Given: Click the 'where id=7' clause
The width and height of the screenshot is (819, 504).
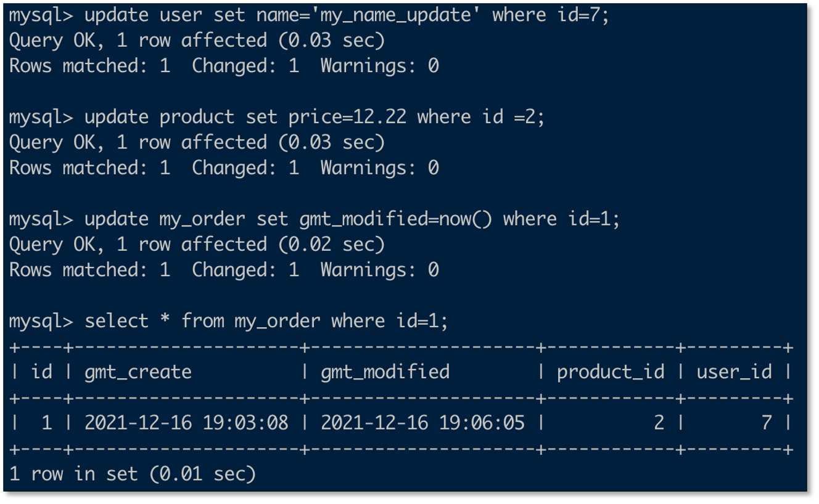Looking at the screenshot, I should [550, 15].
